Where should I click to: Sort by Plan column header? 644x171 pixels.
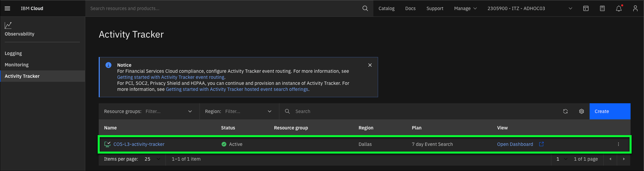pyautogui.click(x=417, y=128)
